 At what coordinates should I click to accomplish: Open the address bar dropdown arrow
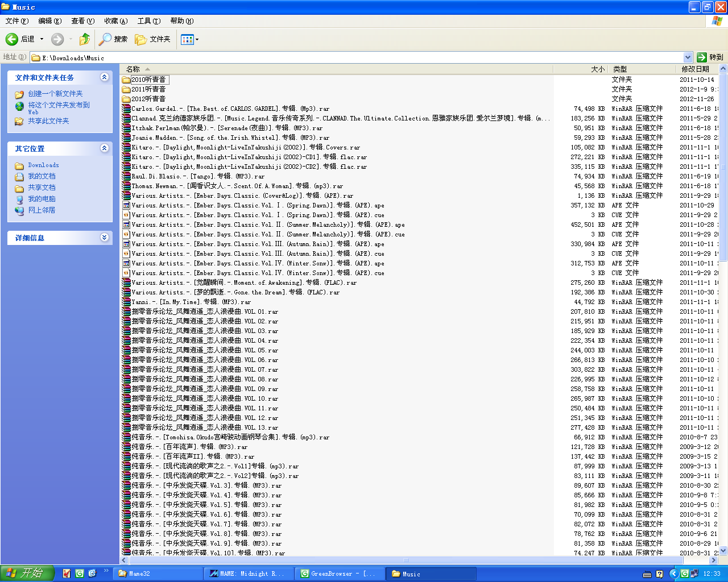[688, 57]
